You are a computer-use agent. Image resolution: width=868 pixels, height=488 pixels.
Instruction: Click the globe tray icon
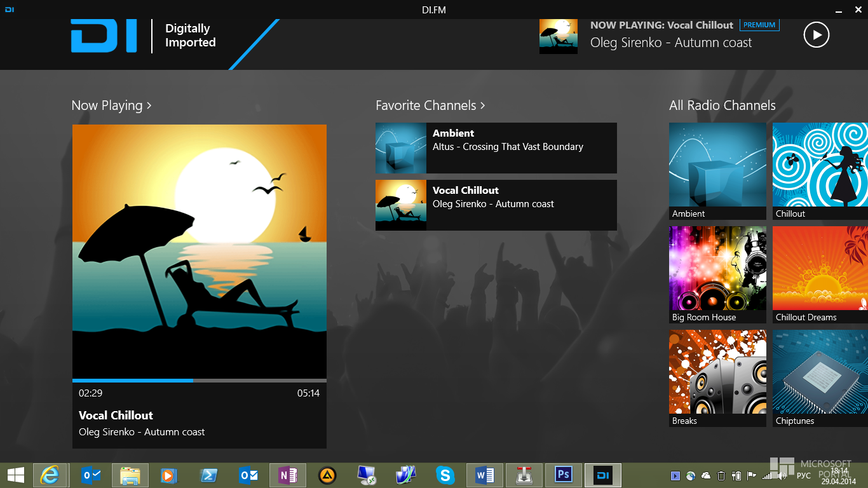pos(691,475)
